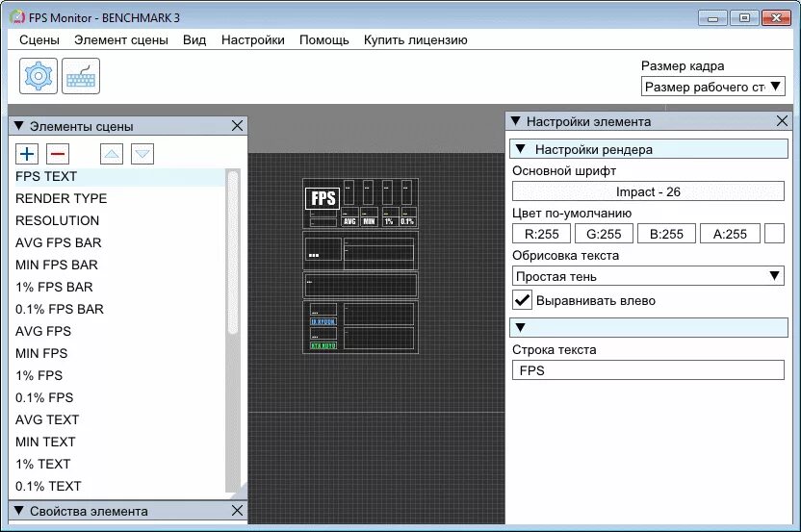This screenshot has width=801, height=532.
Task: Open the Обрисовка текста dropdown
Action: click(648, 276)
